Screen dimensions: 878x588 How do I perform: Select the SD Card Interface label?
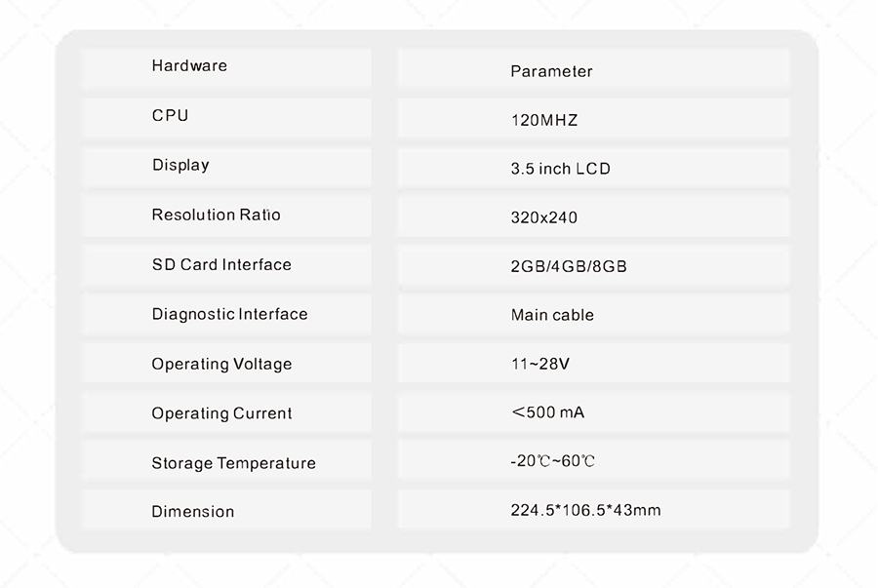tap(221, 264)
